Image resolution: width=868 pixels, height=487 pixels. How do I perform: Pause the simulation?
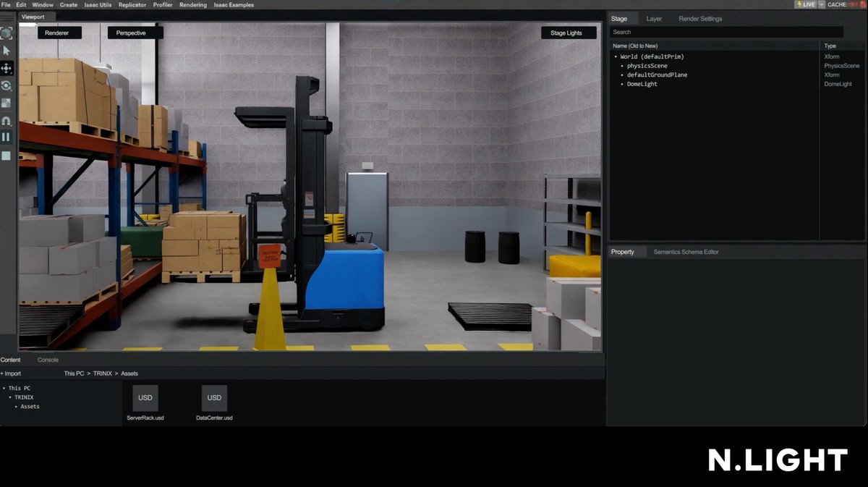coord(7,137)
